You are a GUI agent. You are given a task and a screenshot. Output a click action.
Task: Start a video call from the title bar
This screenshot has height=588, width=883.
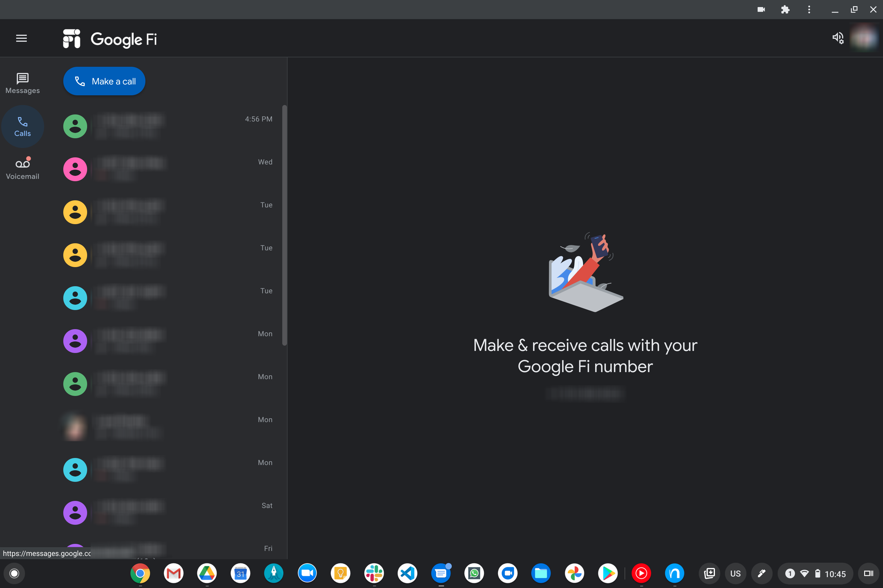coord(761,9)
